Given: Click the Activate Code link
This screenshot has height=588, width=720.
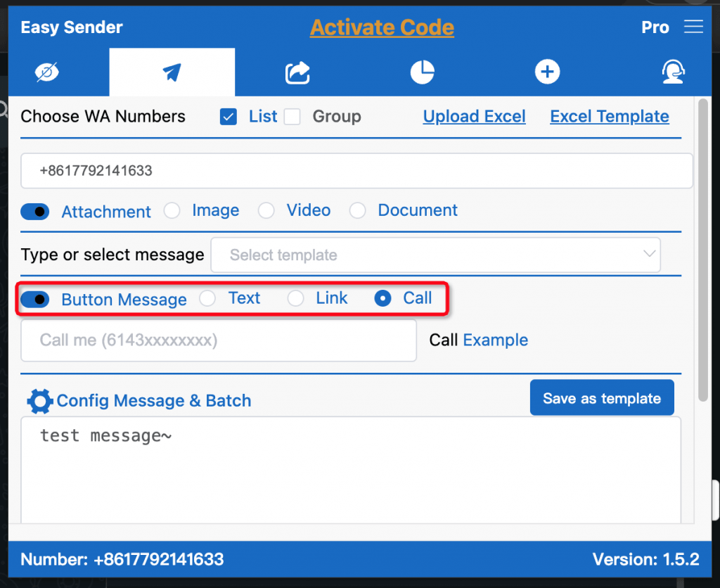Looking at the screenshot, I should tap(382, 27).
